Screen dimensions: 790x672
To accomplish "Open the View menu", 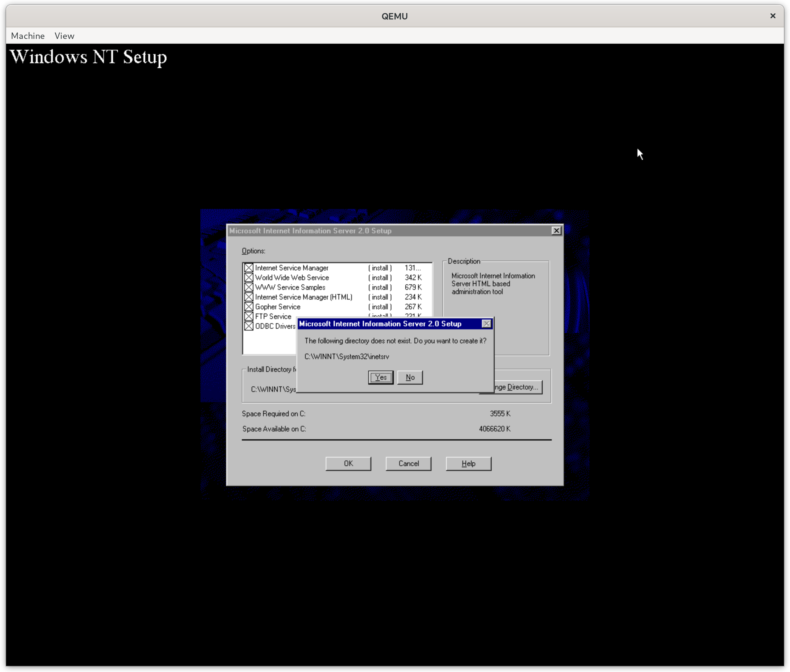I will (x=64, y=36).
